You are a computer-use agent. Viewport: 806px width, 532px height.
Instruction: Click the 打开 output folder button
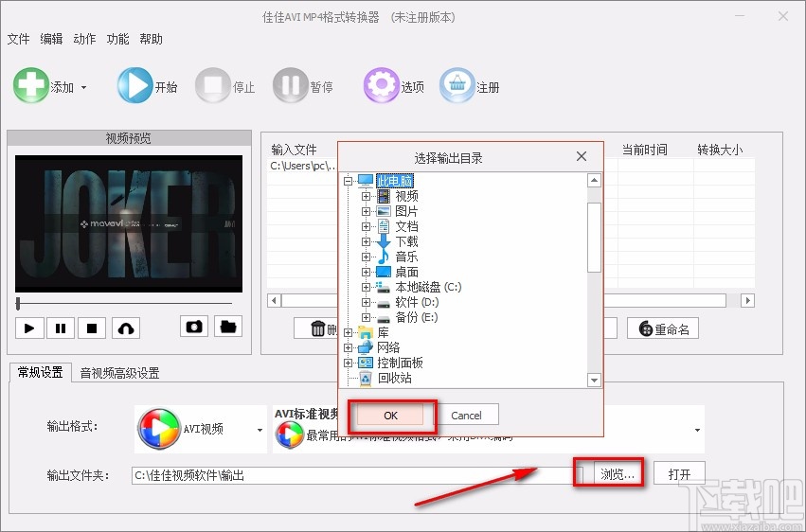click(679, 474)
